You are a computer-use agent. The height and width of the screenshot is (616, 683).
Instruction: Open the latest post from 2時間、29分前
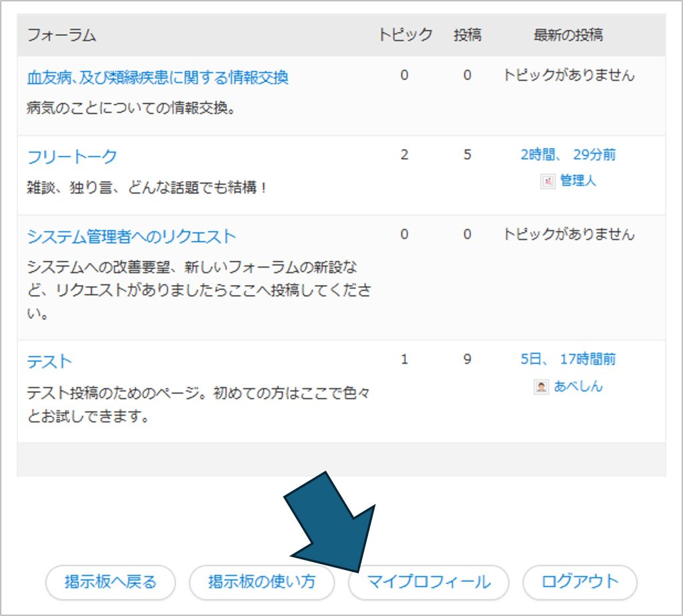tap(568, 155)
